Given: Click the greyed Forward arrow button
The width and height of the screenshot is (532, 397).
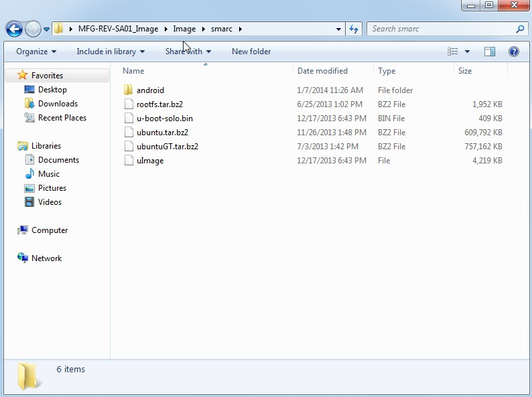Looking at the screenshot, I should 33,29.
